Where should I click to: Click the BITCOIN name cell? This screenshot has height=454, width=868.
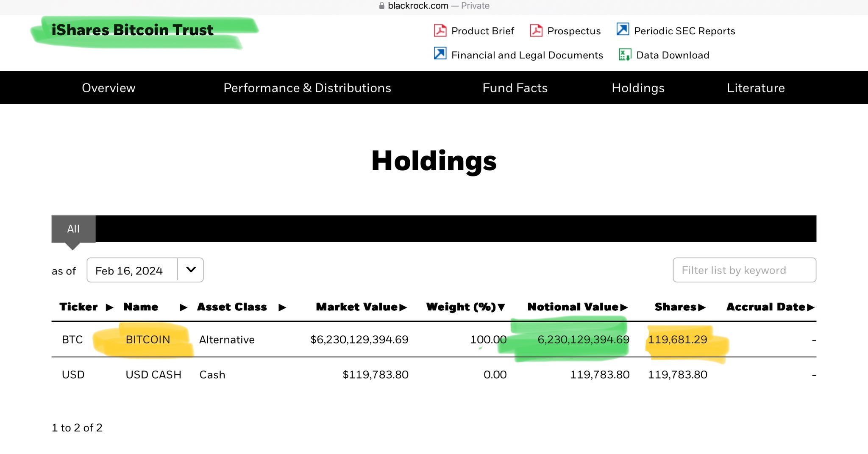[148, 340]
